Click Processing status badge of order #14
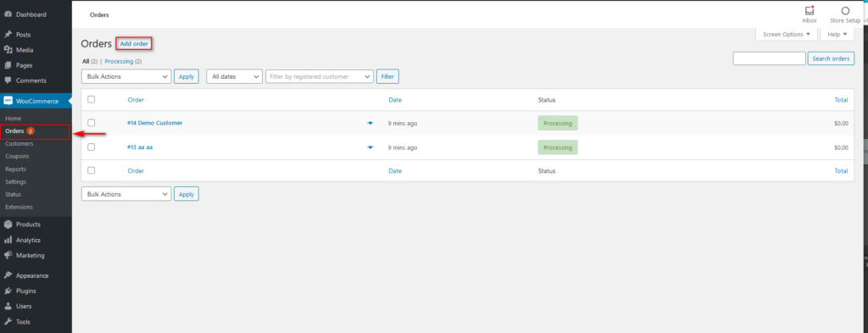This screenshot has width=868, height=333. (x=558, y=124)
